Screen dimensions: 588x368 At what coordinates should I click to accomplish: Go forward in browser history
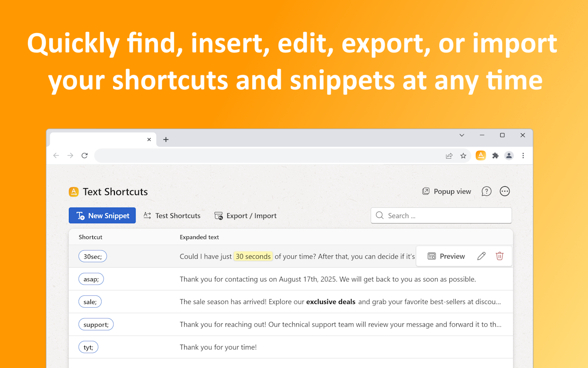[70, 155]
